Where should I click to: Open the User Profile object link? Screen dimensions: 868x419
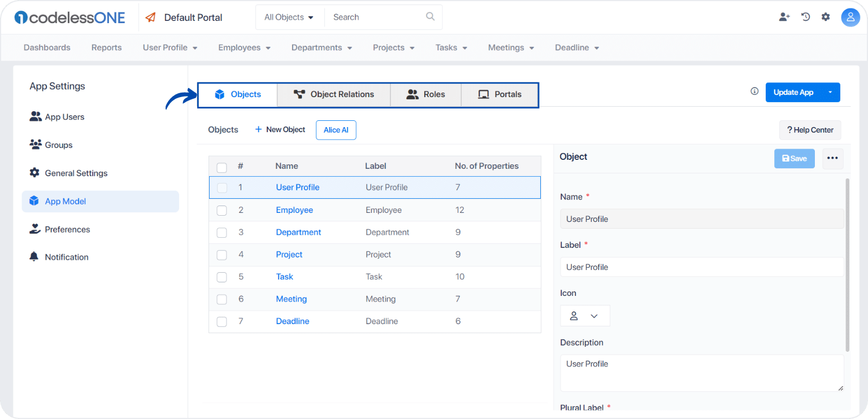[298, 187]
